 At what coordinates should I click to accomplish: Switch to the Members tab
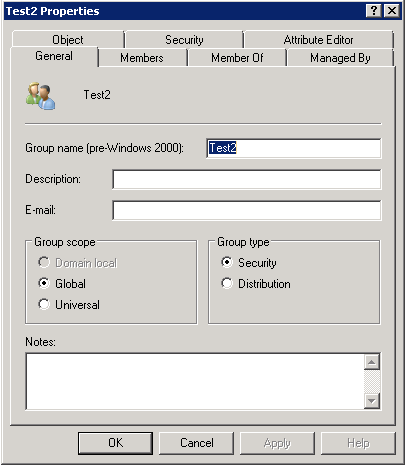[x=142, y=58]
